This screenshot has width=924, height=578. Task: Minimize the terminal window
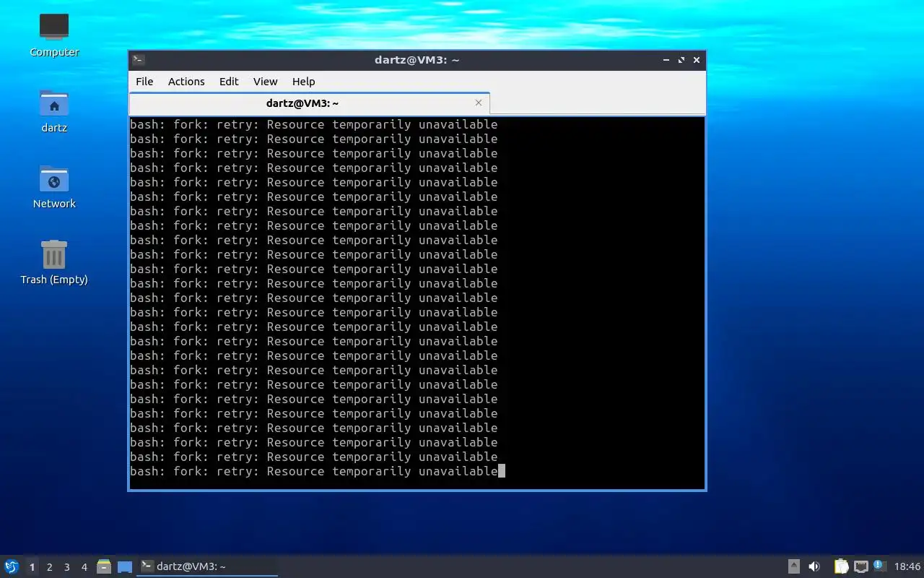666,60
